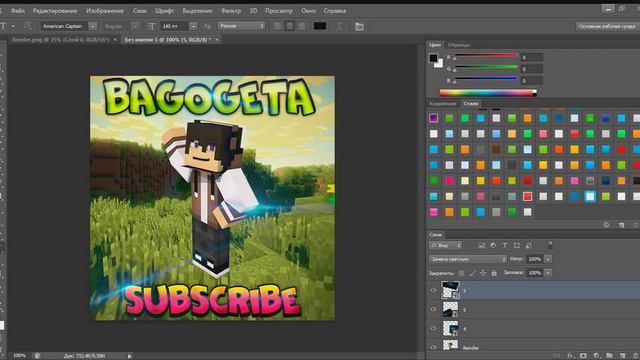Add layer mask icon in Layers panel

click(583, 356)
